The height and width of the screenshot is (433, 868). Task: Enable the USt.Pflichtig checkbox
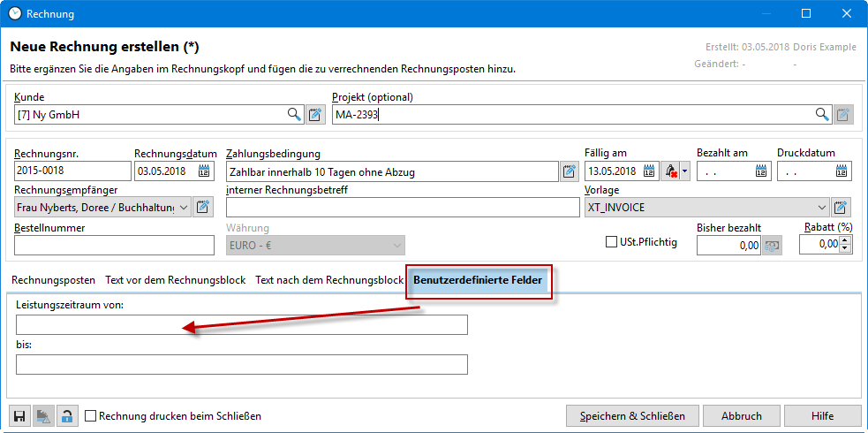pos(611,242)
